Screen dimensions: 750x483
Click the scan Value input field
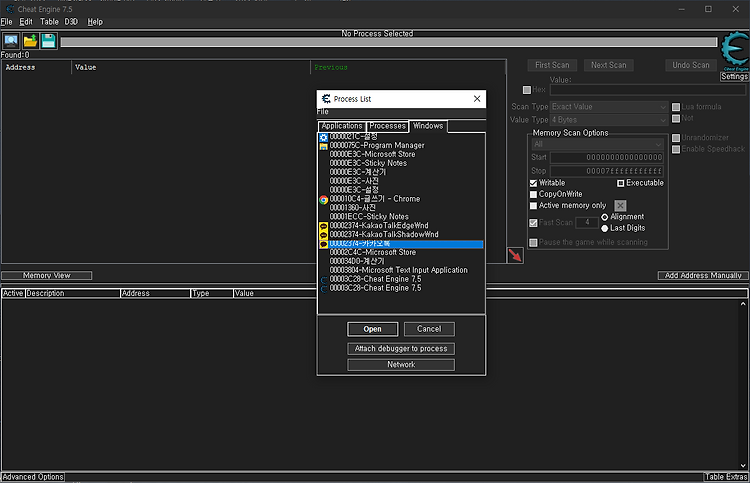[648, 90]
